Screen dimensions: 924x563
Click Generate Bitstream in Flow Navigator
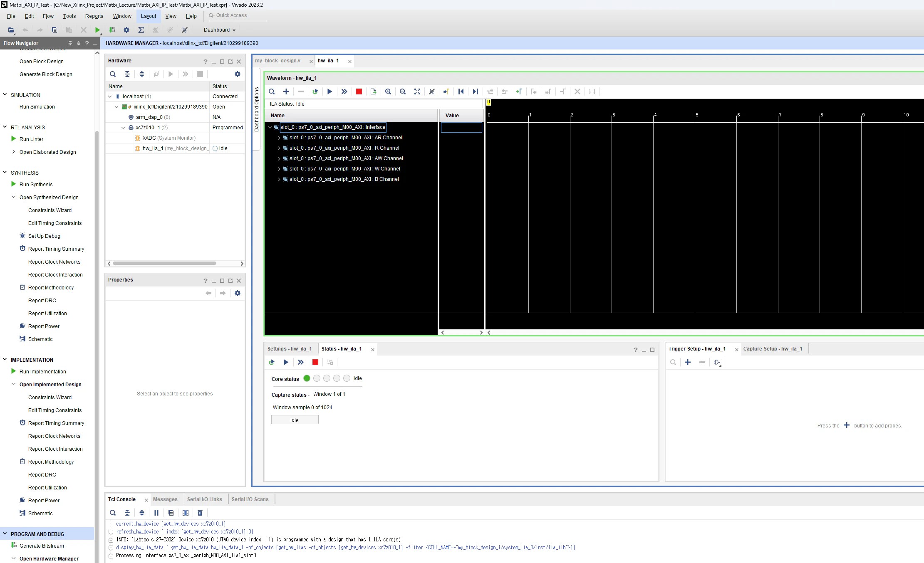tap(42, 546)
